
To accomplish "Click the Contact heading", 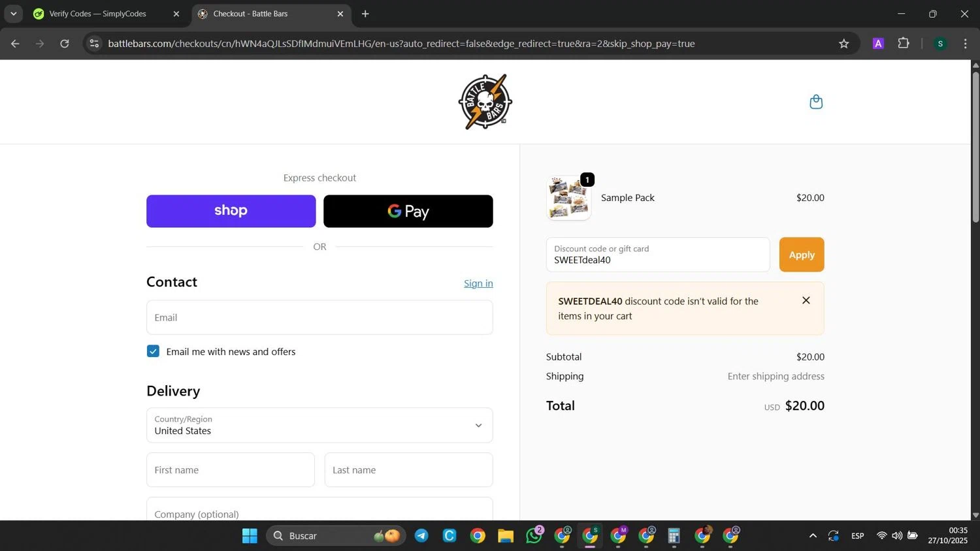I will 172,282.
